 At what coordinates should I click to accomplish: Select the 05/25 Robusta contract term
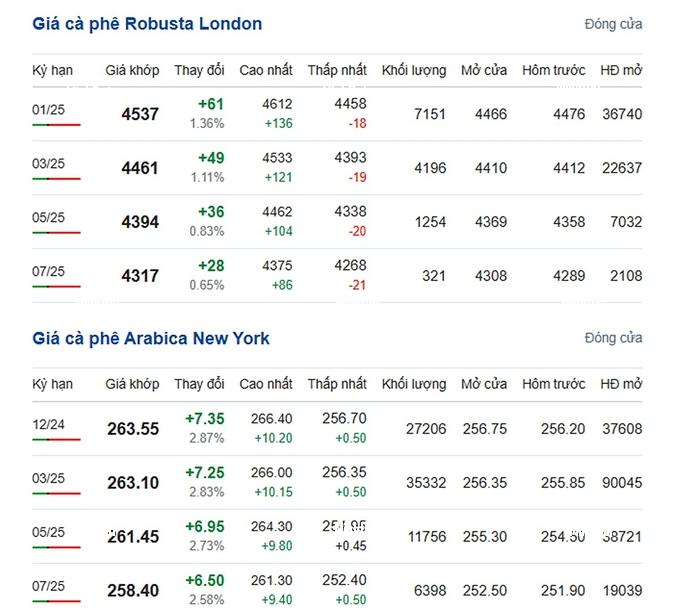tap(48, 217)
